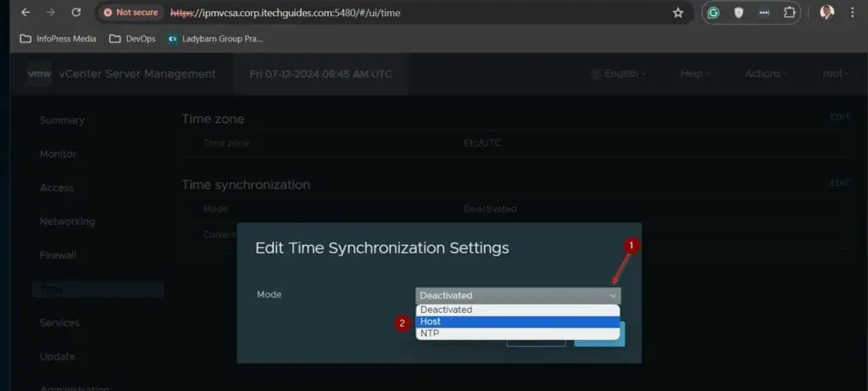Click EDIT link for Time zone
The height and width of the screenshot is (391, 868).
(x=840, y=117)
